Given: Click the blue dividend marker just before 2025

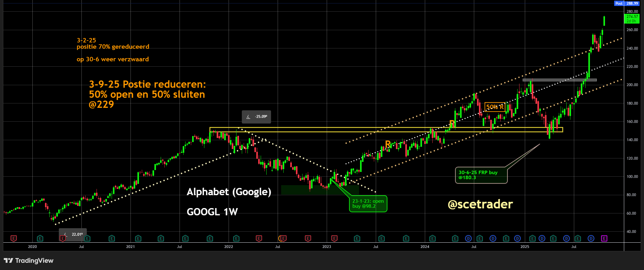Looking at the screenshot, I should click(x=517, y=239).
